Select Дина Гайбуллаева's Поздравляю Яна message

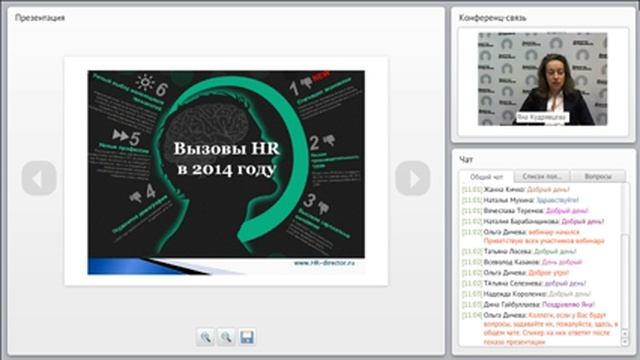coord(529,304)
